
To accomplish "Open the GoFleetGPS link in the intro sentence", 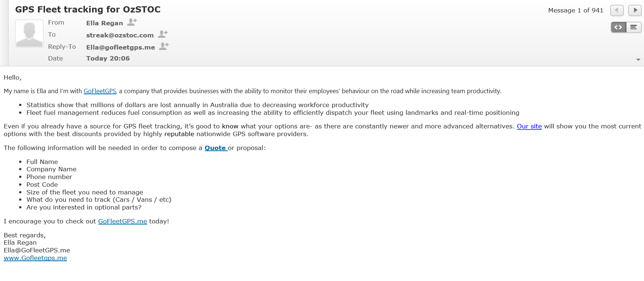I will click(x=100, y=91).
